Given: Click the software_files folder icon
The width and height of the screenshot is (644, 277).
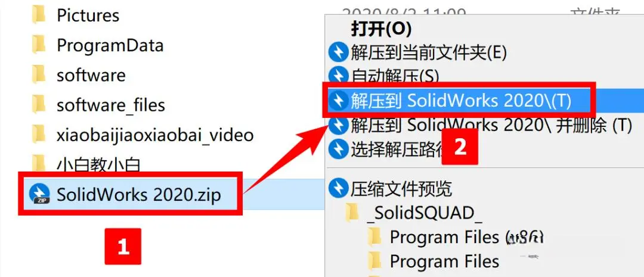Looking at the screenshot, I should pyautogui.click(x=39, y=105).
